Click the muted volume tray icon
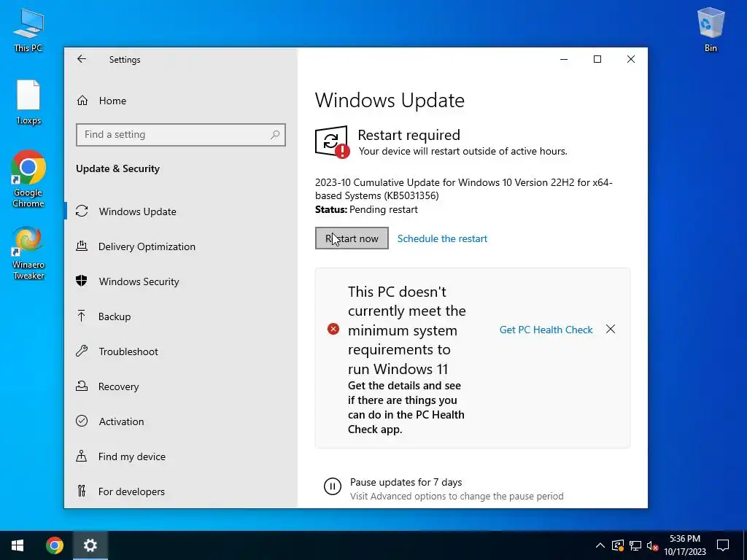This screenshot has width=747, height=560. (652, 545)
